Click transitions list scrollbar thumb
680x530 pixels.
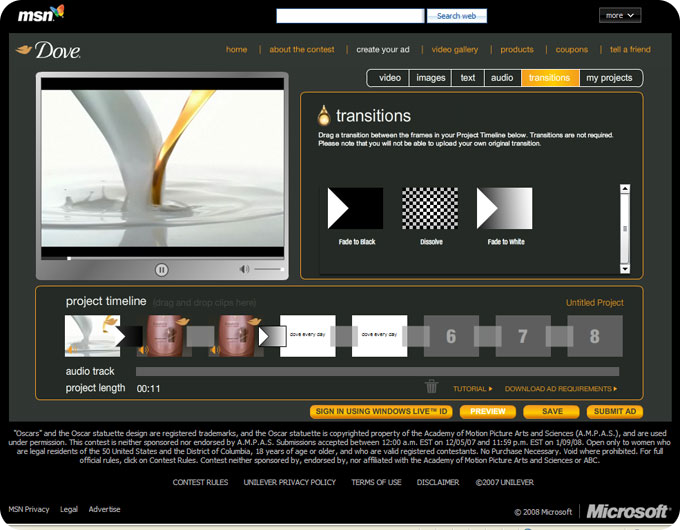point(625,229)
